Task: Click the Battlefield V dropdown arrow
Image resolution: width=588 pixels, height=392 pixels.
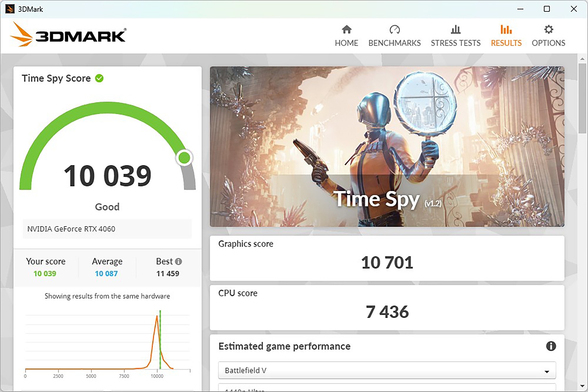Action: (x=547, y=371)
